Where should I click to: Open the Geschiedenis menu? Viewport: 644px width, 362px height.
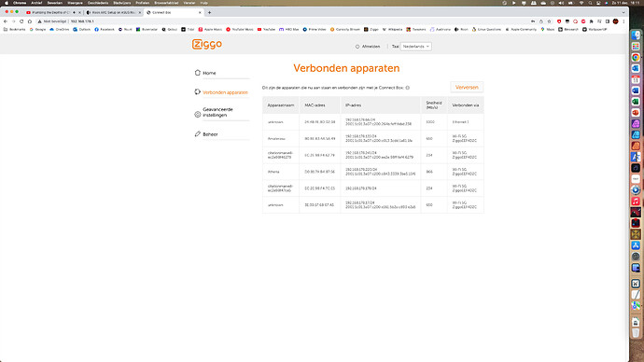[x=98, y=3]
